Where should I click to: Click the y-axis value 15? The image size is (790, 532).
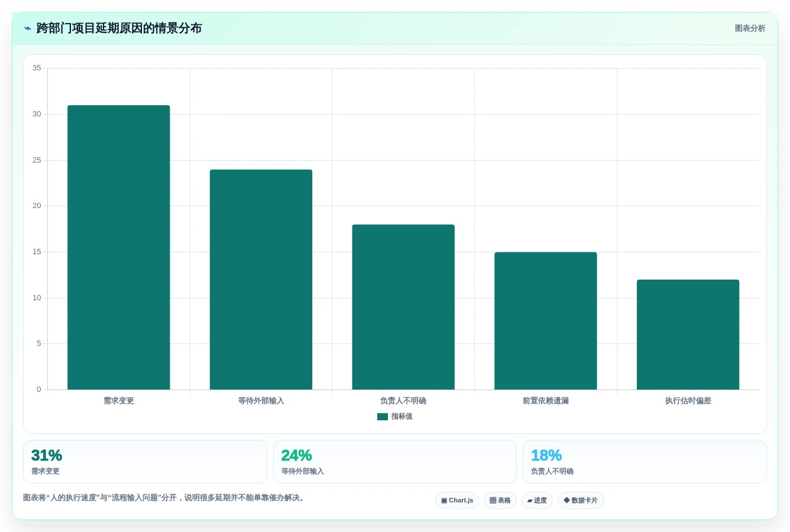[37, 252]
